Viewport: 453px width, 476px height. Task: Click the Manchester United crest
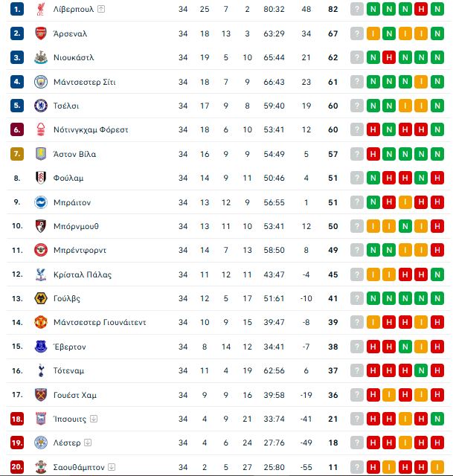[41, 322]
